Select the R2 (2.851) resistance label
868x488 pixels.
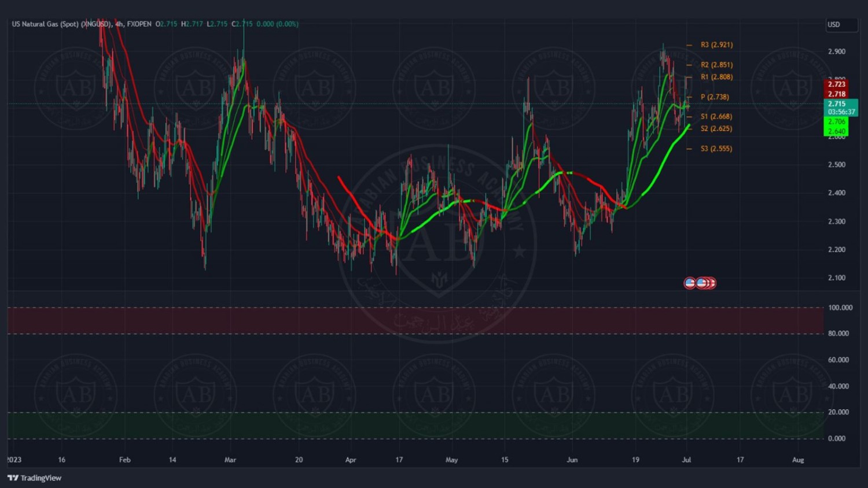716,65
